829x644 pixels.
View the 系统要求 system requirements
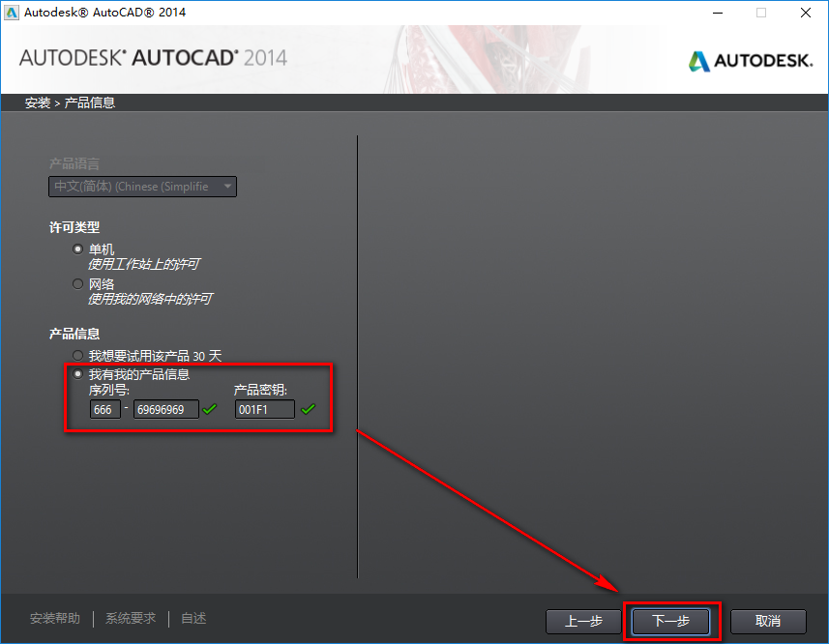[130, 618]
